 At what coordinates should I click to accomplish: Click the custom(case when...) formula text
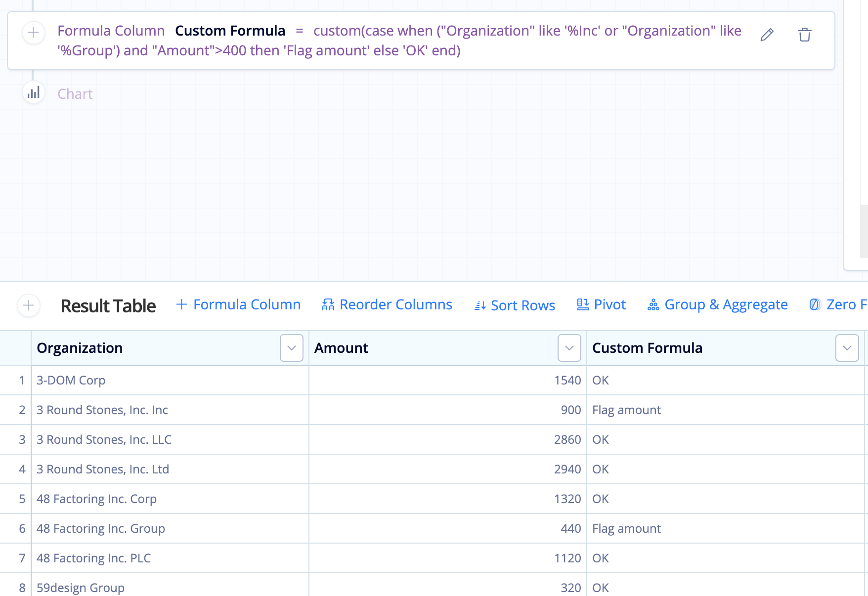click(399, 41)
